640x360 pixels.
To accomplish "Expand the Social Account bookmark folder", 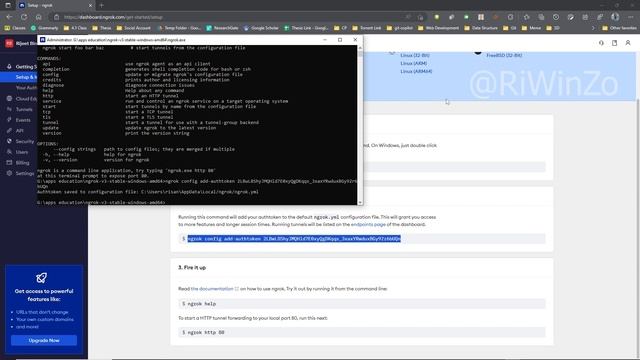I will click(134, 28).
